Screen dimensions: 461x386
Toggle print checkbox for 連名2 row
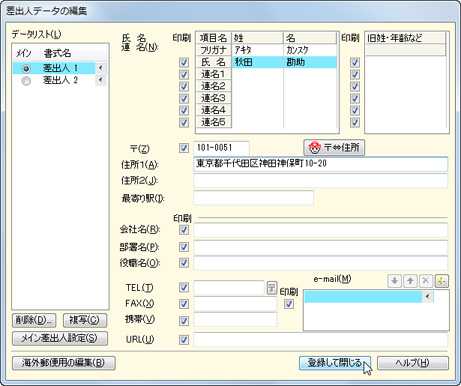[184, 86]
